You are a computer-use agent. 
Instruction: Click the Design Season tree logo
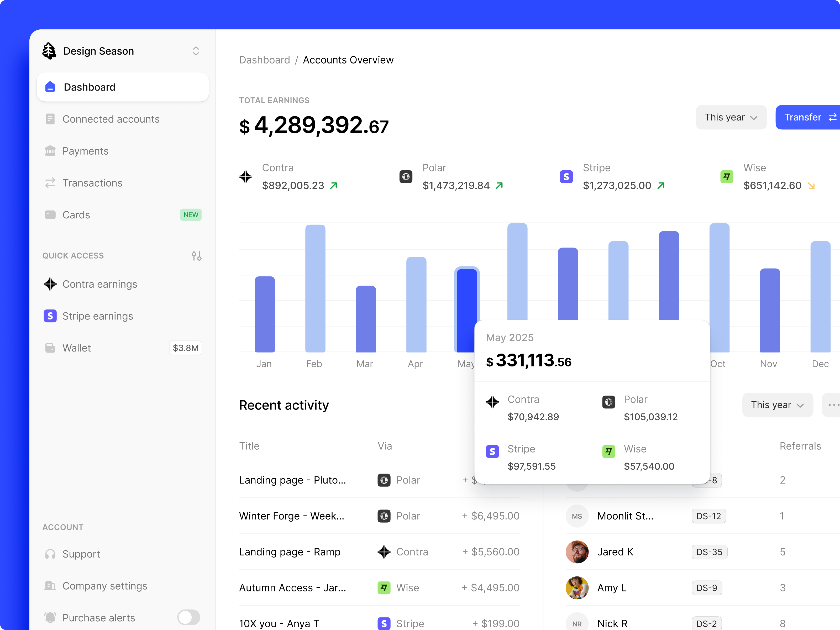49,51
